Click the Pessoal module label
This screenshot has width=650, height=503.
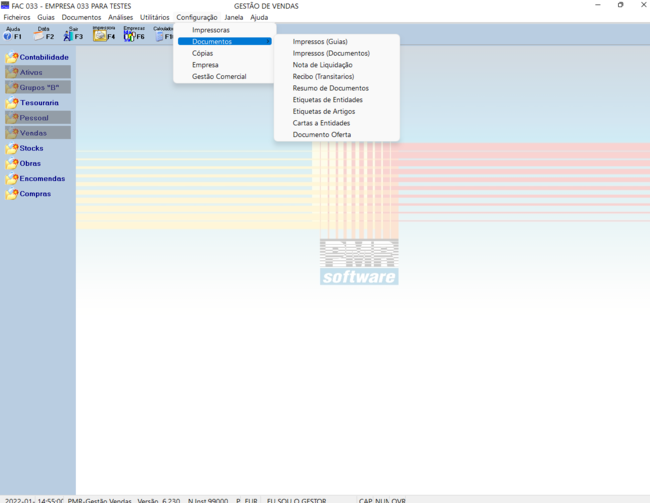click(x=34, y=118)
